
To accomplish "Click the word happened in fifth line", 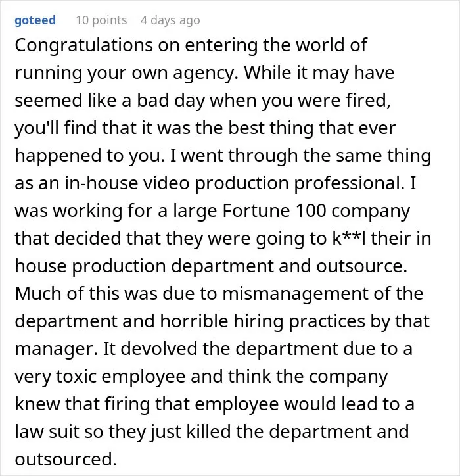I will click(x=58, y=156).
